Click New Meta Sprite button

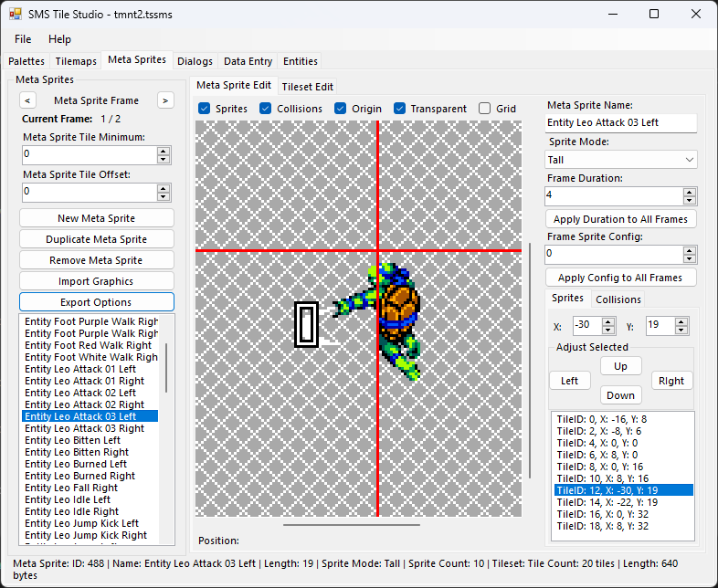(97, 218)
